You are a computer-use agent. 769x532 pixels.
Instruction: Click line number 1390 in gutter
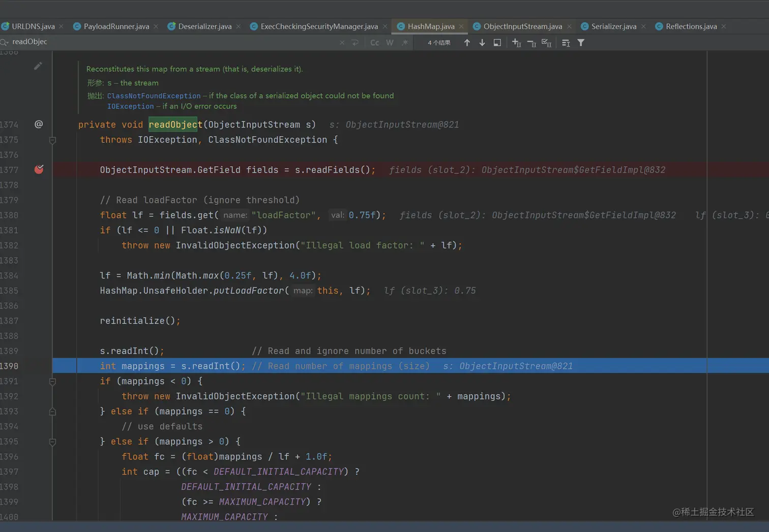9,366
